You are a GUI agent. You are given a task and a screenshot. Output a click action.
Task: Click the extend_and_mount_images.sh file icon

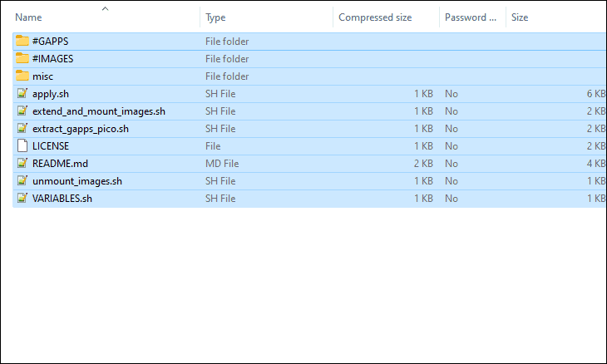pos(22,111)
